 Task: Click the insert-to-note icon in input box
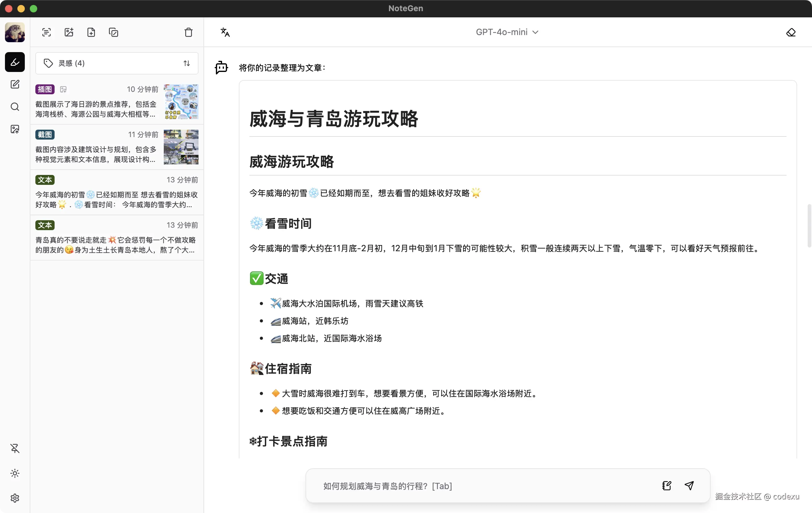(666, 485)
